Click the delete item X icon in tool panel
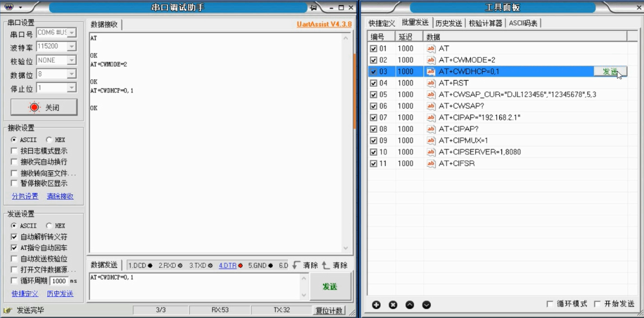The height and width of the screenshot is (318, 644). point(393,305)
